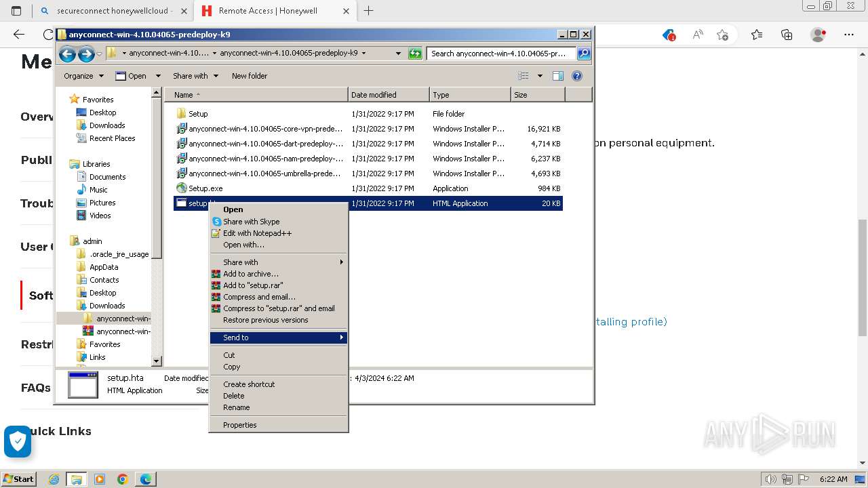868x488 pixels.
Task: Expand the Send to submenu in the context menu
Action: point(279,338)
